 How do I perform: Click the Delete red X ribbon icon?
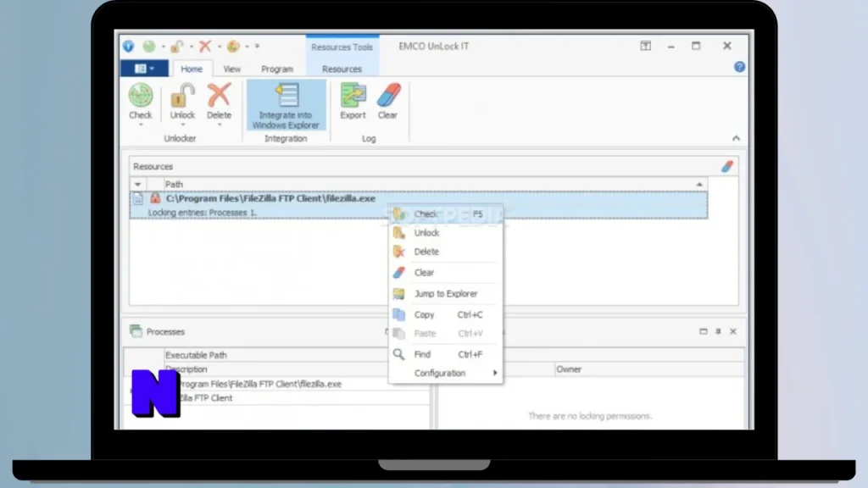(220, 95)
